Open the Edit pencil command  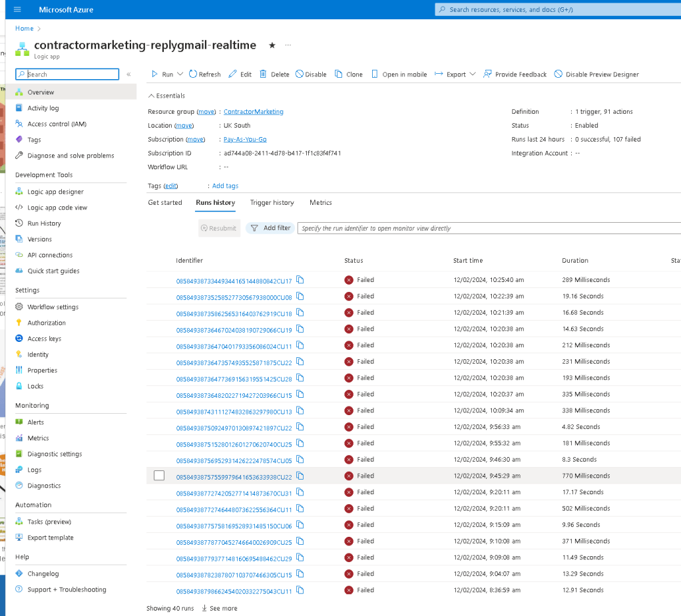pyautogui.click(x=240, y=75)
